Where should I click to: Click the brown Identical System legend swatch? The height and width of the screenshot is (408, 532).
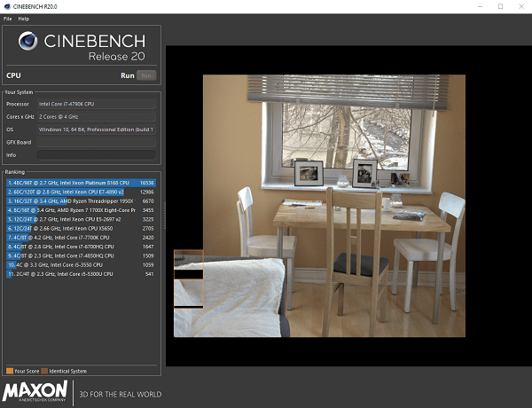click(x=46, y=371)
